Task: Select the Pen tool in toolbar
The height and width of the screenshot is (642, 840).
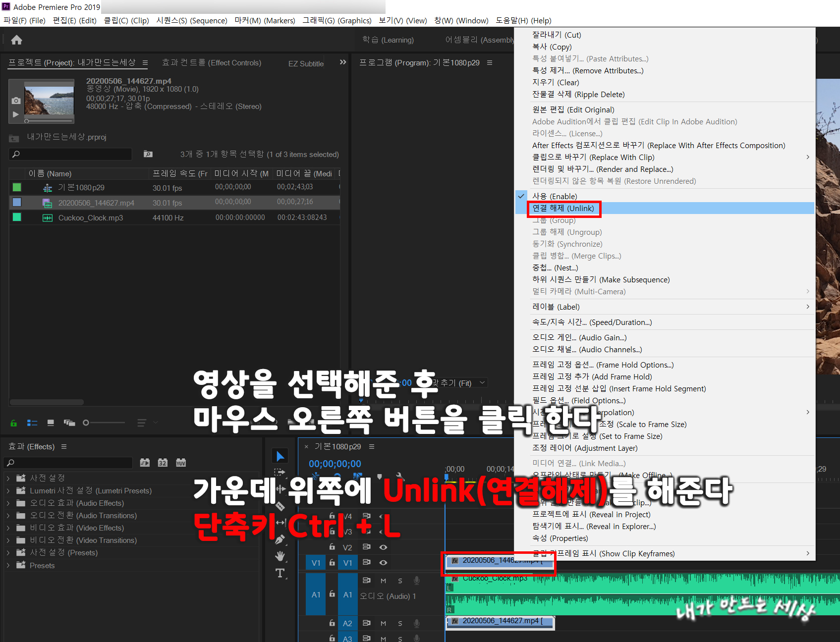Action: [x=280, y=539]
